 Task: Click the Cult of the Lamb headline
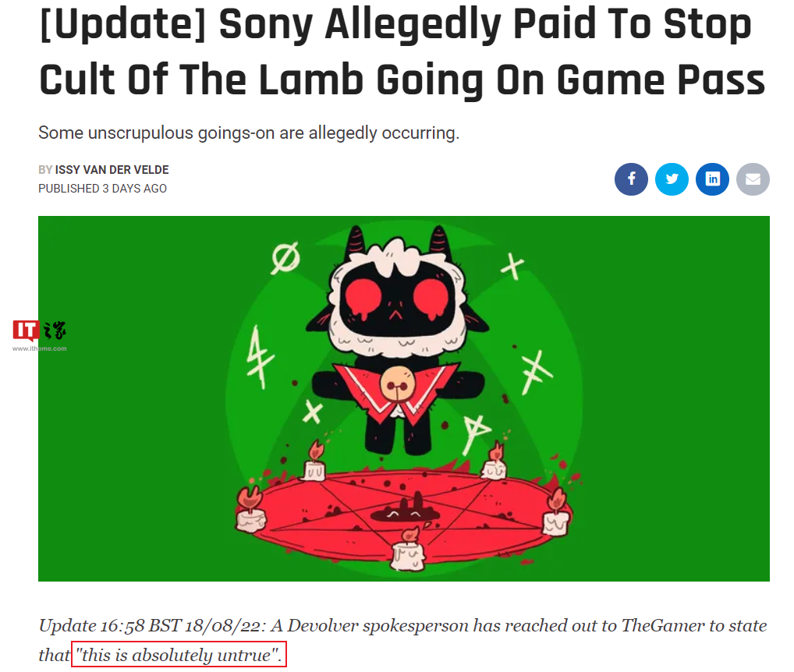pos(402,51)
